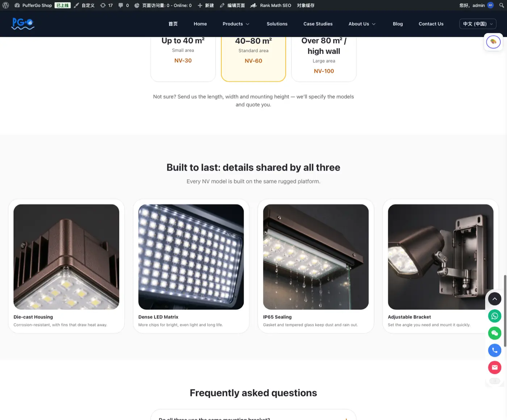Open the 中文 (中国) language selector
This screenshot has height=420, width=507.
(x=478, y=24)
